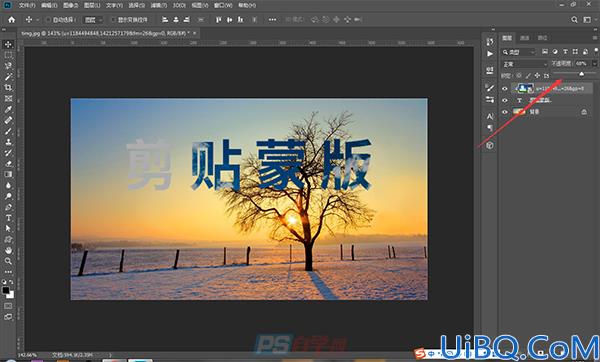Select the Pen tool

8,207
